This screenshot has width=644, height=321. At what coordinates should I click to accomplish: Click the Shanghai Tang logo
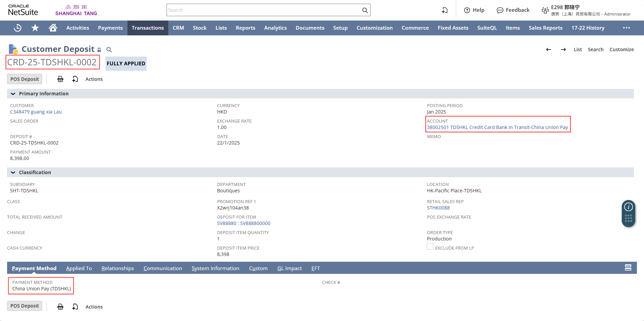(x=76, y=10)
